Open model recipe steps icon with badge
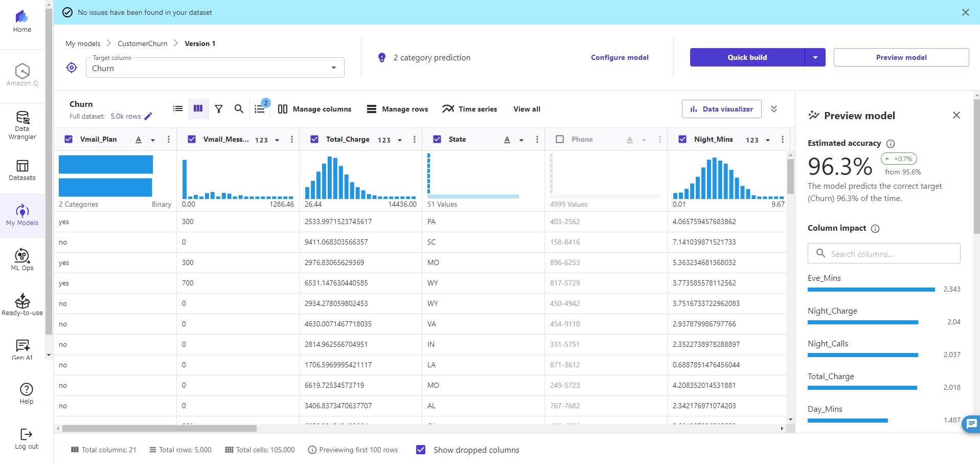Screen dimensions: 980x464 click(260, 108)
